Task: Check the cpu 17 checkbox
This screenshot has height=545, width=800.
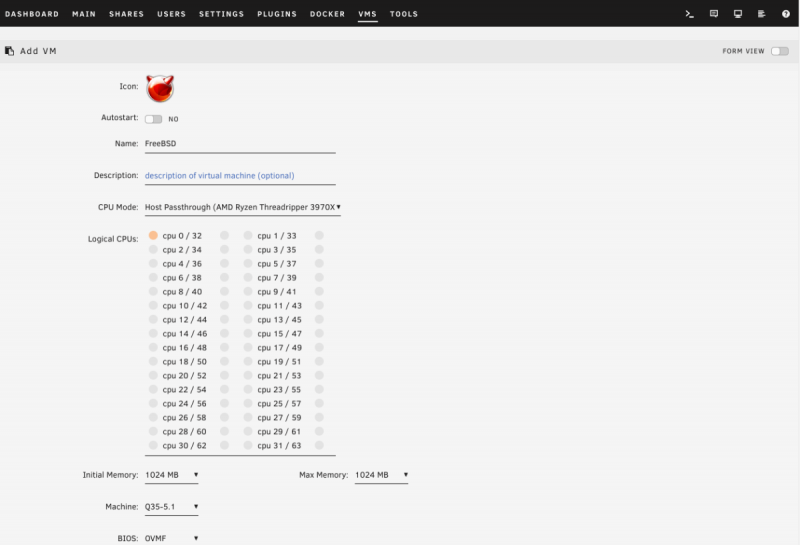Action: pyautogui.click(x=248, y=348)
